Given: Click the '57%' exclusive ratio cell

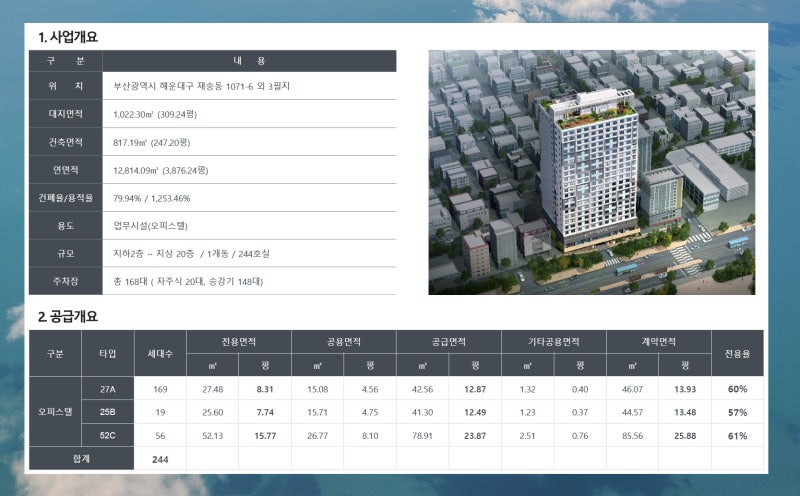Looking at the screenshot, I should click(x=737, y=412).
